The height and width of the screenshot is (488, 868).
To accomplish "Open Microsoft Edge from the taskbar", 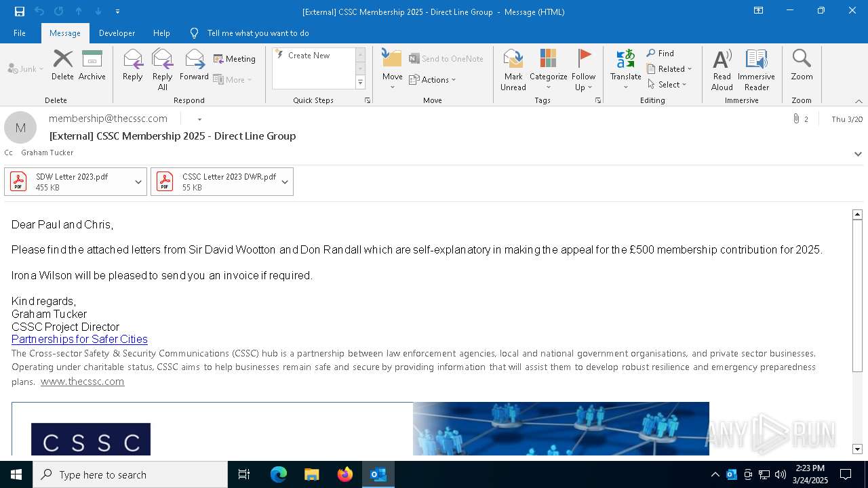I will click(279, 474).
